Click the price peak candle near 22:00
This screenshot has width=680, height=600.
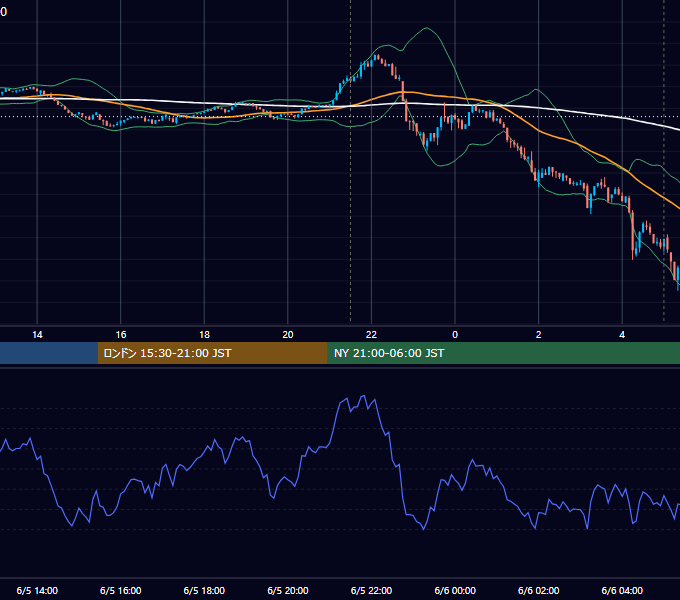[378, 57]
